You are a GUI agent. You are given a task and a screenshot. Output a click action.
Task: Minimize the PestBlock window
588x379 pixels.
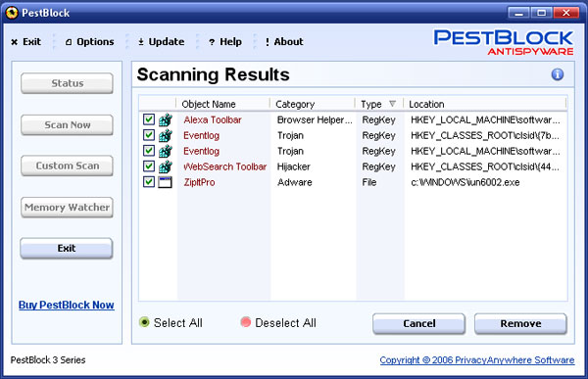point(519,13)
